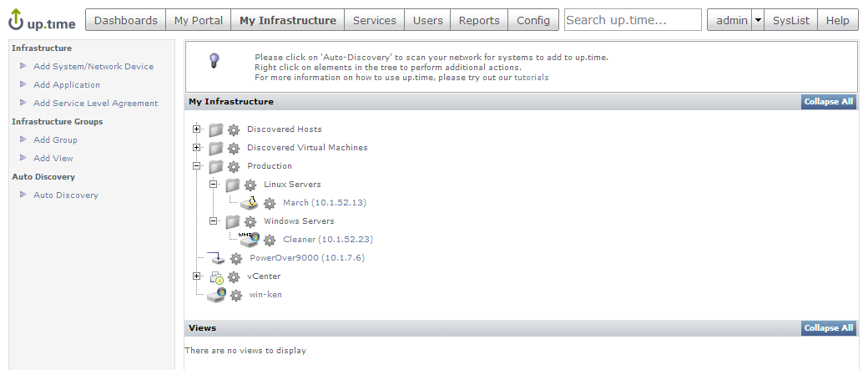The height and width of the screenshot is (370, 868).
Task: Collapse the Production group node
Action: [197, 166]
